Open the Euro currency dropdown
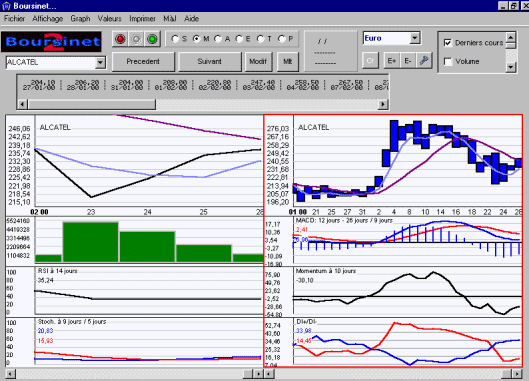 415,38
